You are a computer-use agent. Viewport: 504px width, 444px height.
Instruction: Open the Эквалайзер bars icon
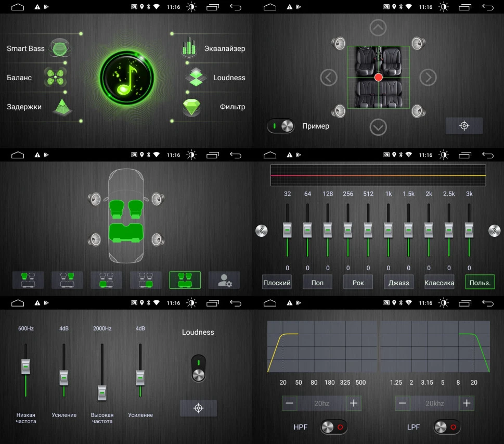(x=189, y=47)
